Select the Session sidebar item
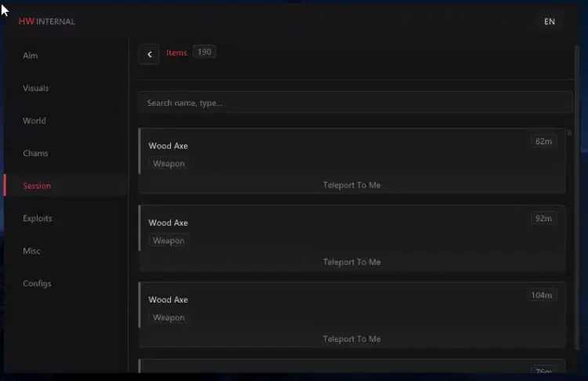Image resolution: width=588 pixels, height=381 pixels. (37, 186)
